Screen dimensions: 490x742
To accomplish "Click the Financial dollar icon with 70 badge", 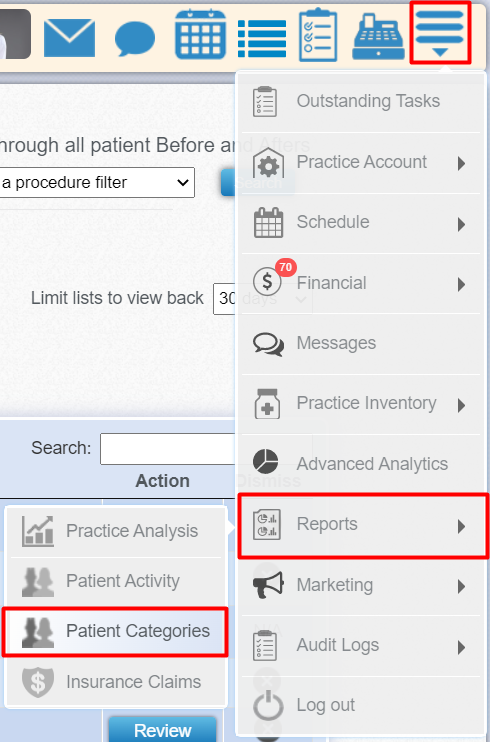I will [267, 281].
